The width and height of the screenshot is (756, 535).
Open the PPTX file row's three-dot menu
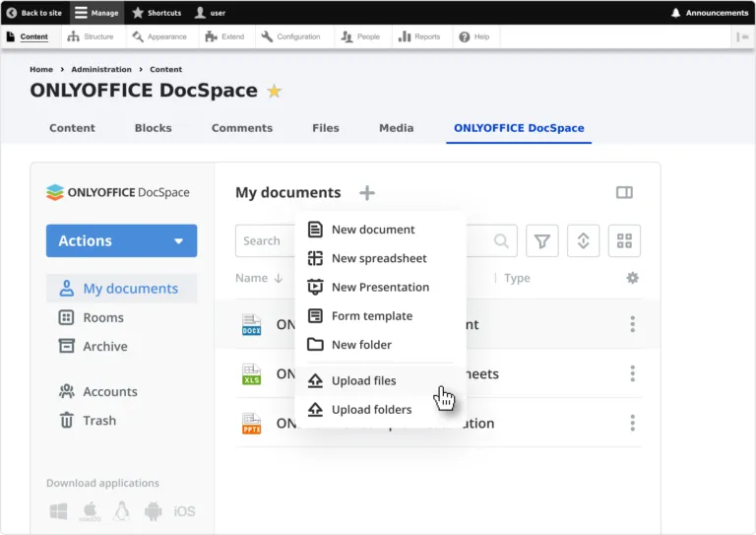pos(633,423)
